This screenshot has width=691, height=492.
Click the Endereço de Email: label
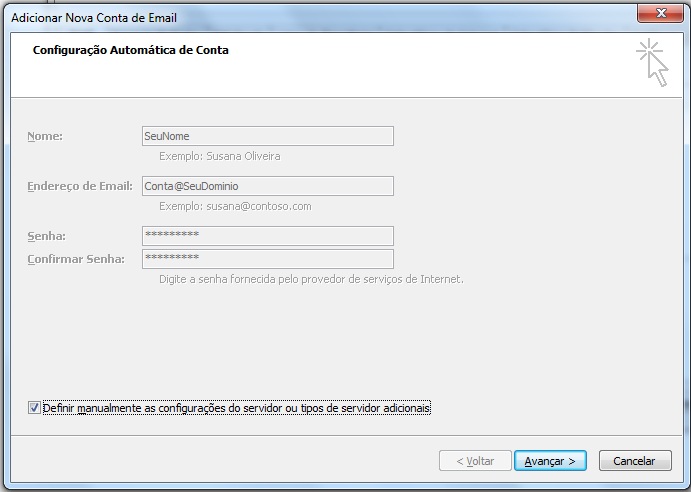[x=80, y=186]
